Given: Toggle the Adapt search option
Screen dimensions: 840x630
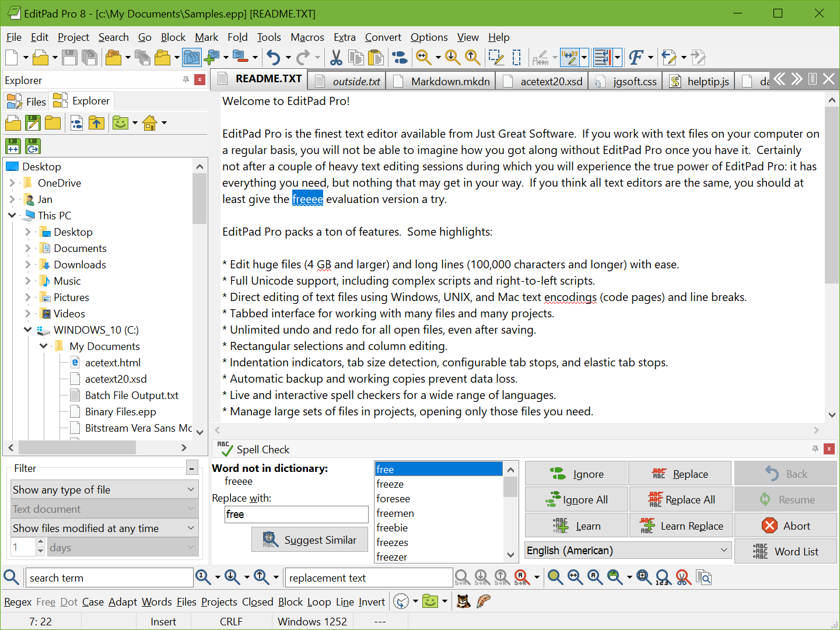Looking at the screenshot, I should [x=123, y=601].
